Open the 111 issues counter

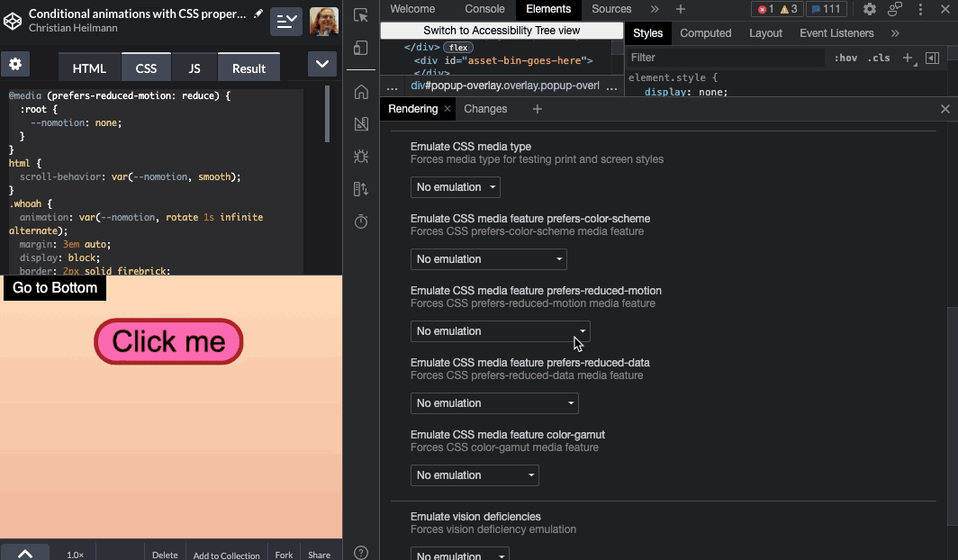click(826, 9)
